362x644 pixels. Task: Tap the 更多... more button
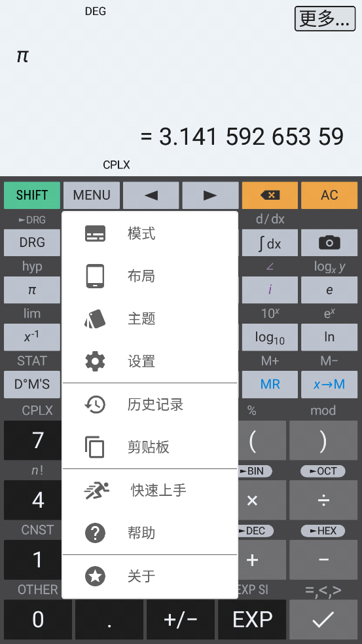pos(325,18)
